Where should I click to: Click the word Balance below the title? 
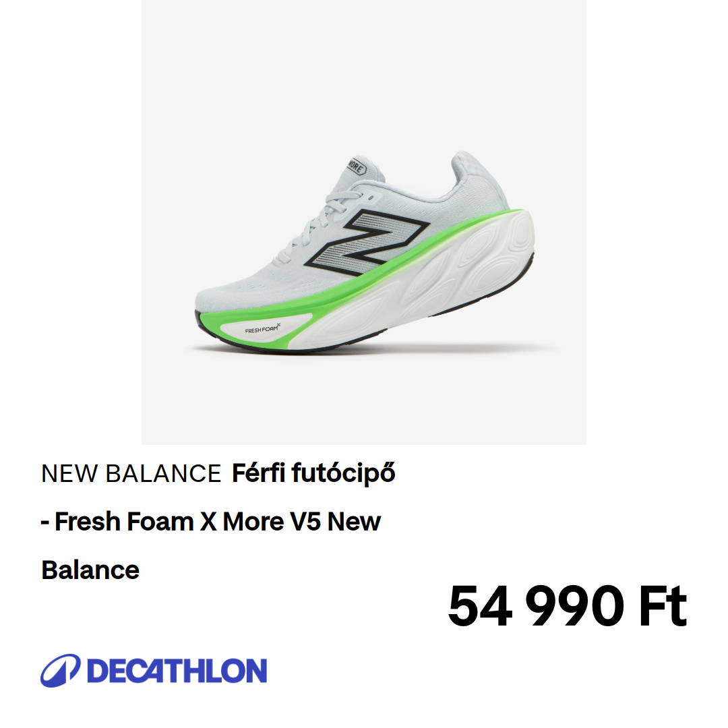pos(90,570)
